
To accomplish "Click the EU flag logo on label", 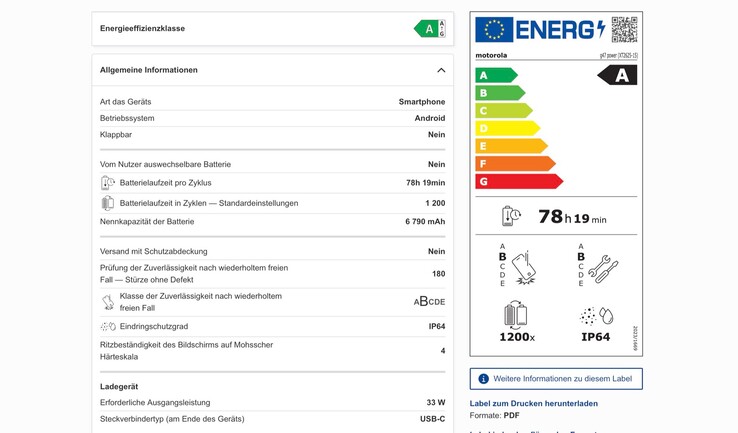I will point(494,30).
